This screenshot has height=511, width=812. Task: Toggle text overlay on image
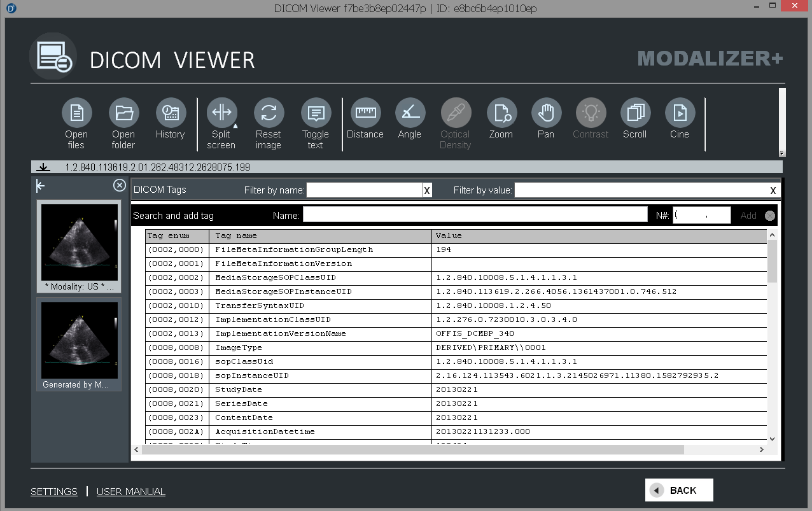[x=316, y=113]
